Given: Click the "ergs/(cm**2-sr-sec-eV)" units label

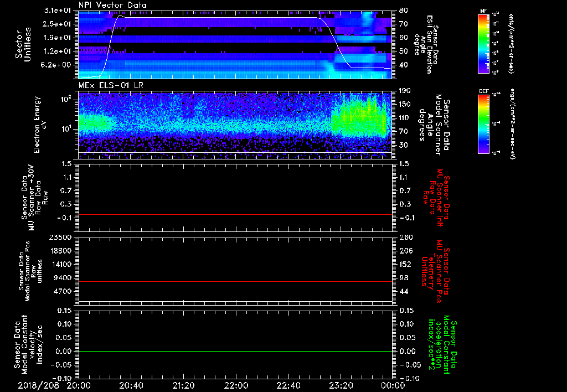Looking at the screenshot, I should point(511,125).
